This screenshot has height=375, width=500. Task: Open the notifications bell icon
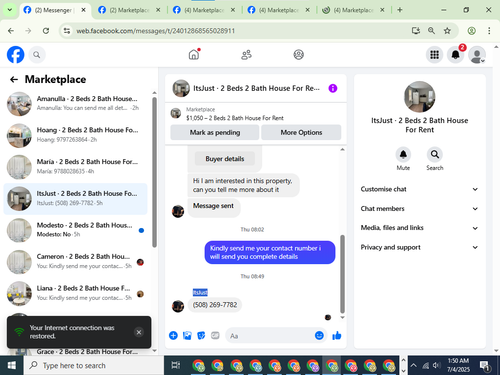click(x=455, y=55)
